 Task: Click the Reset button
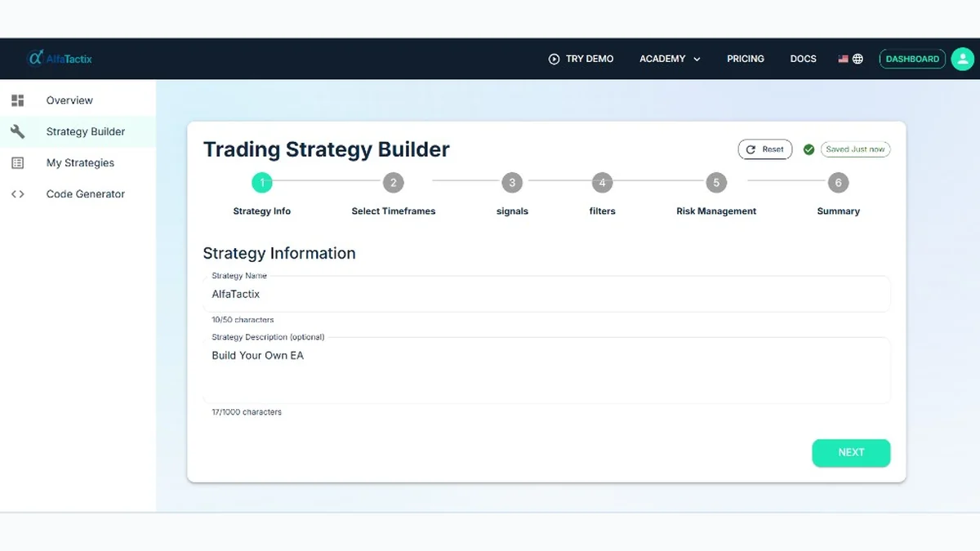coord(765,149)
